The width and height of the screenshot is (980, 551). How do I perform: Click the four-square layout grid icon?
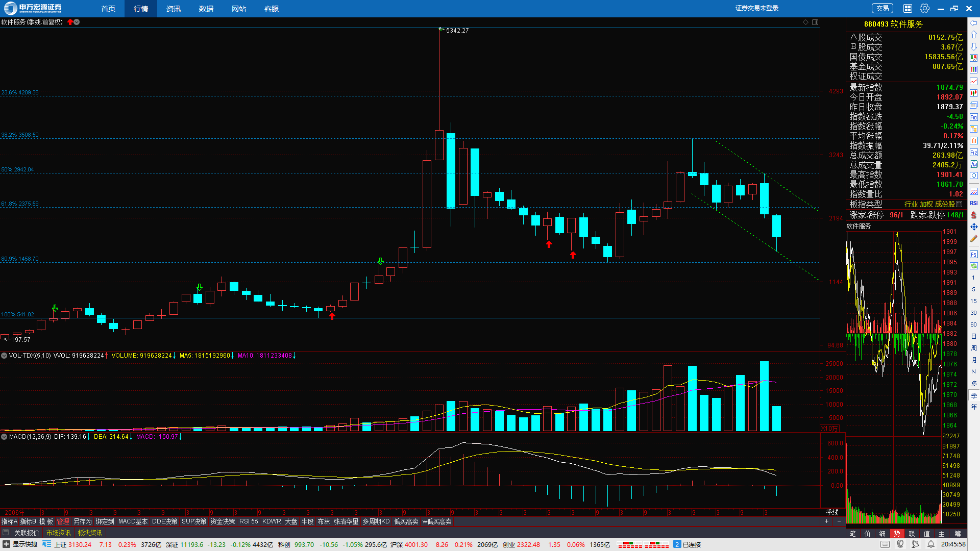(908, 8)
